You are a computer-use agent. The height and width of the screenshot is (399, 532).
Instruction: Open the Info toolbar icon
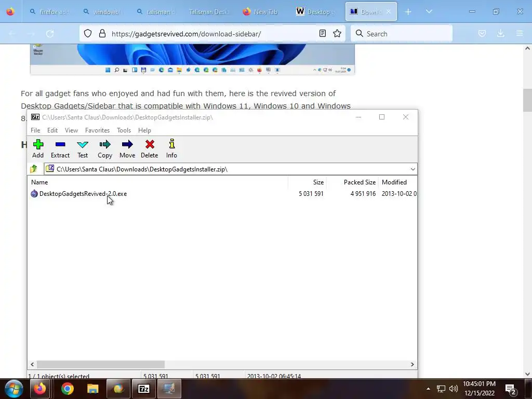tap(171, 149)
